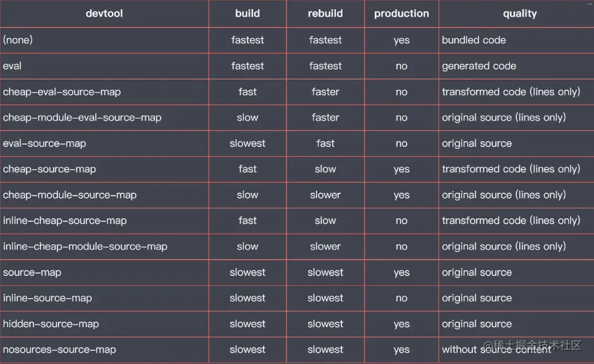This screenshot has height=364, width=594.
Task: Select the nosources-source-map row label
Action: coord(60,350)
